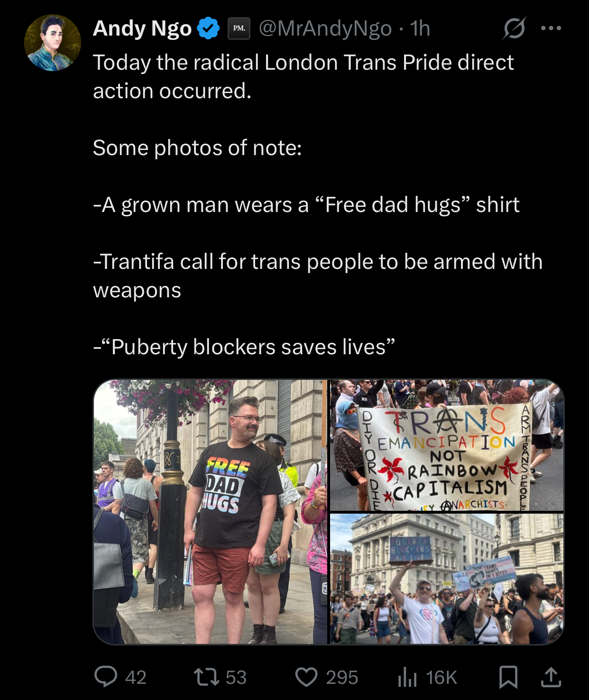This screenshot has width=589, height=700.
Task: Click the repost arrows icon
Action: (207, 677)
